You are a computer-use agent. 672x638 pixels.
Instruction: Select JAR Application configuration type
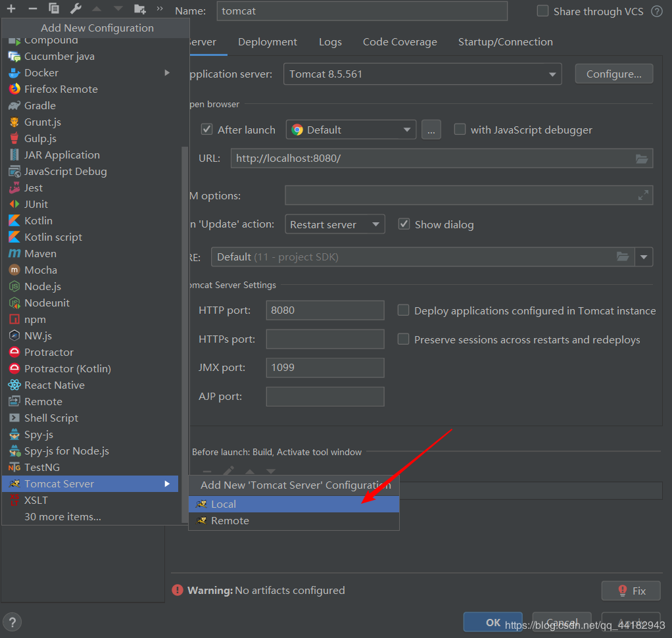(90, 155)
